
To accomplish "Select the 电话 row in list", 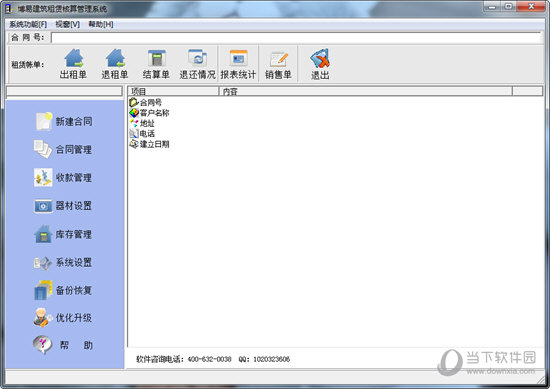I will tap(142, 134).
